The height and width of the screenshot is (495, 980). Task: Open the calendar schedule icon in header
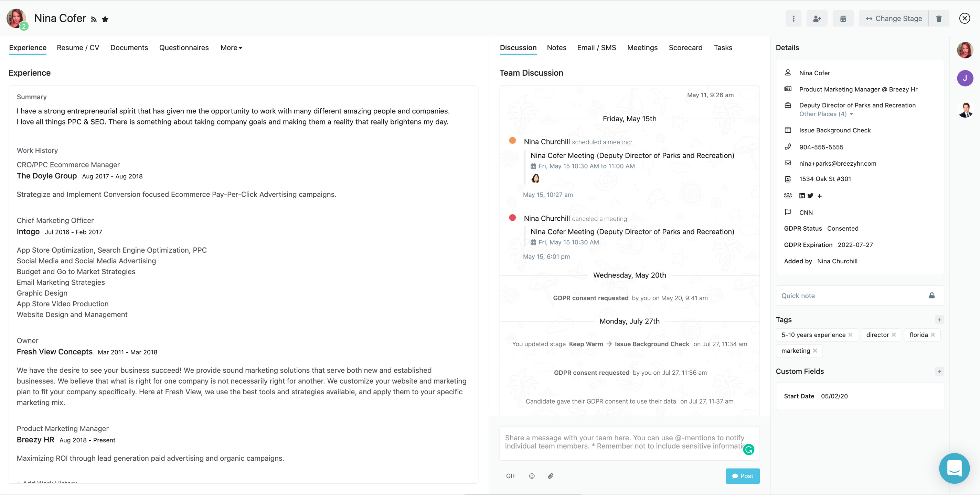point(843,19)
